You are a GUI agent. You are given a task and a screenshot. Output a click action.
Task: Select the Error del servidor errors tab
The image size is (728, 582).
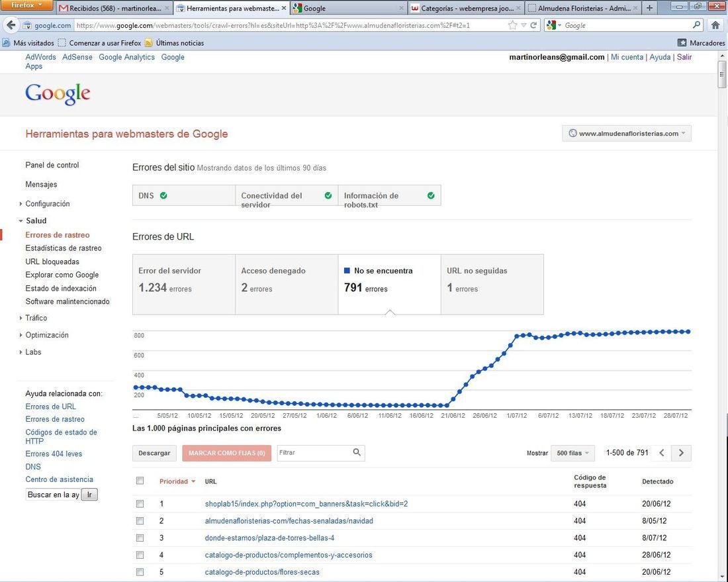[184, 284]
